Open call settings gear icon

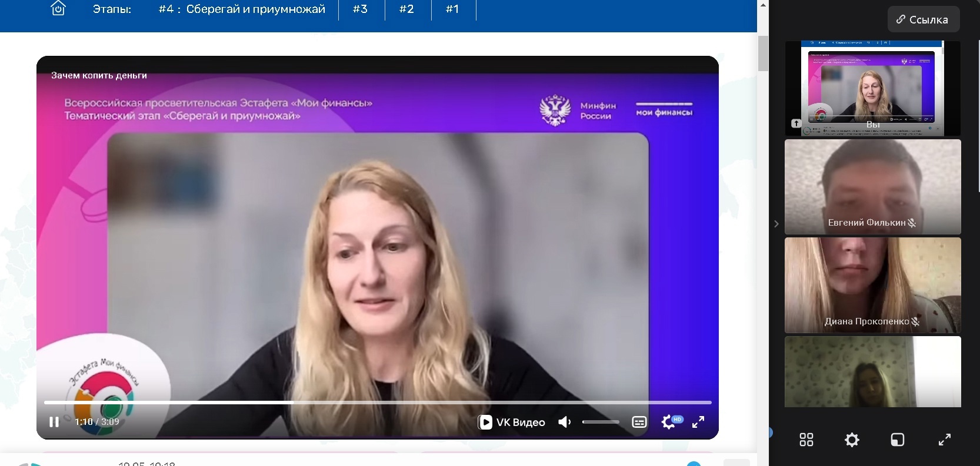pyautogui.click(x=852, y=440)
